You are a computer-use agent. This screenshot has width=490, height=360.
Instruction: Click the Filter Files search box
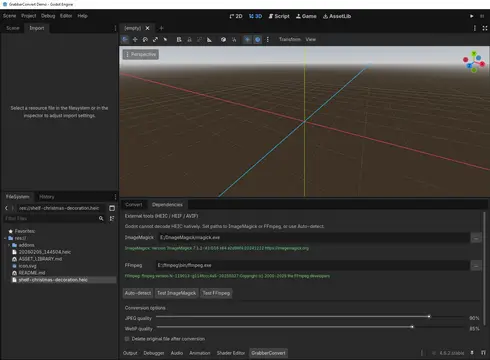[x=55, y=218]
